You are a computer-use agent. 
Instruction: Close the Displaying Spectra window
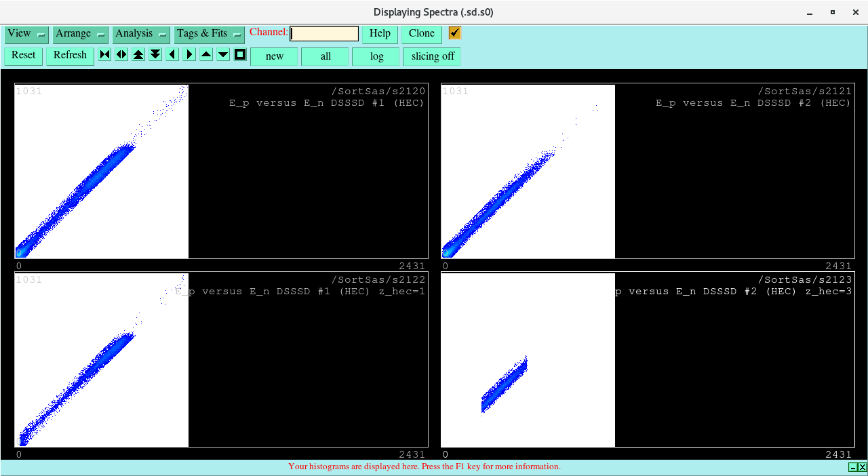coord(856,12)
